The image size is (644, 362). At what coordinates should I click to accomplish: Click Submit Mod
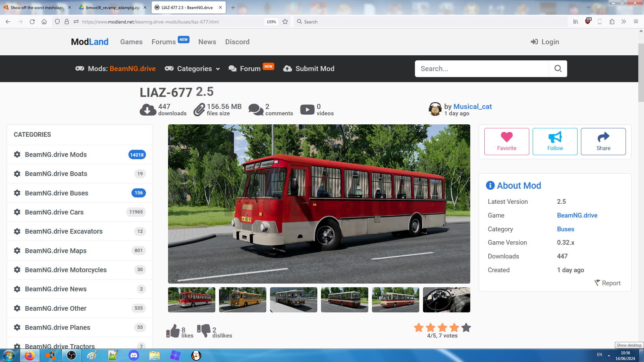pos(309,69)
